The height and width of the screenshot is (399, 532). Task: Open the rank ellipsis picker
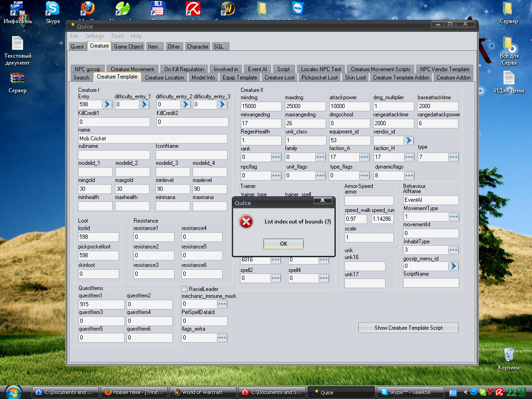point(276,157)
